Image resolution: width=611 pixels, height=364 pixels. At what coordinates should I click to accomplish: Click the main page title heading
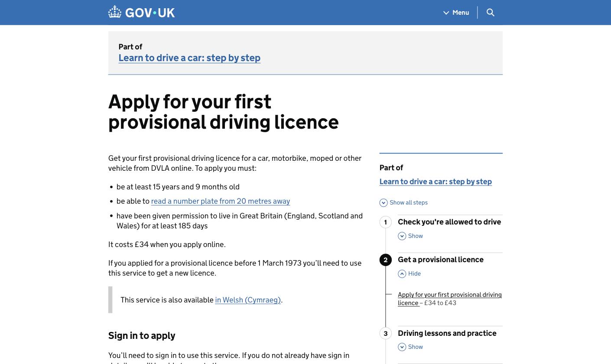(x=224, y=112)
